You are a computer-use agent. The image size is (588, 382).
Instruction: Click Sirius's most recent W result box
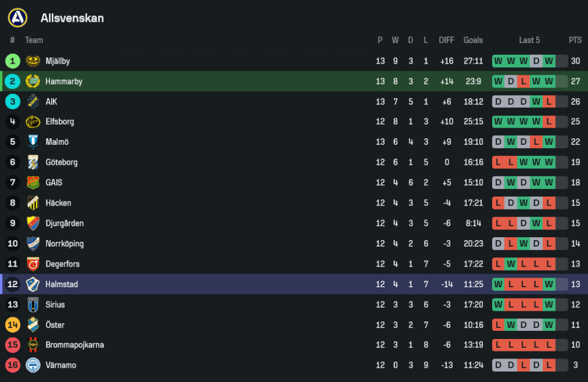(x=549, y=305)
